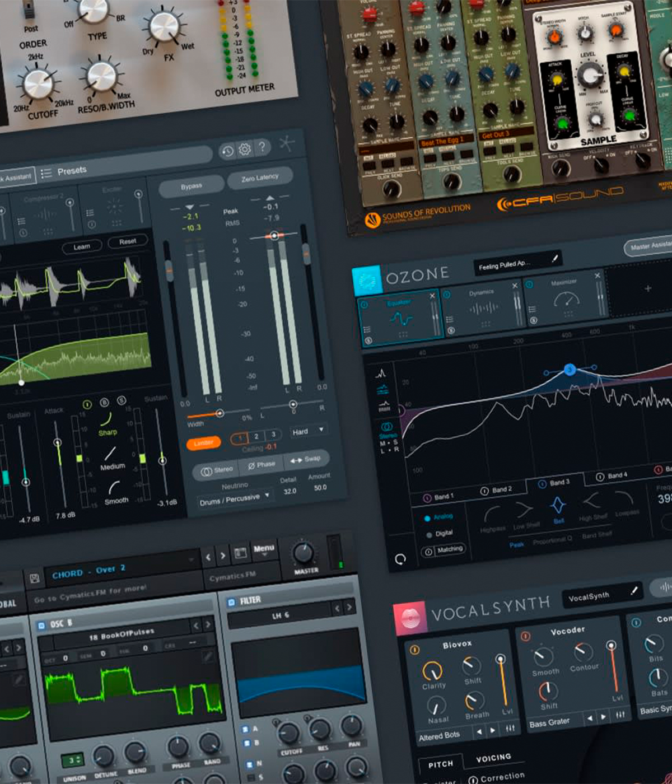The height and width of the screenshot is (784, 672).
Task: Select the High Shelf filter shape
Action: pyautogui.click(x=592, y=502)
